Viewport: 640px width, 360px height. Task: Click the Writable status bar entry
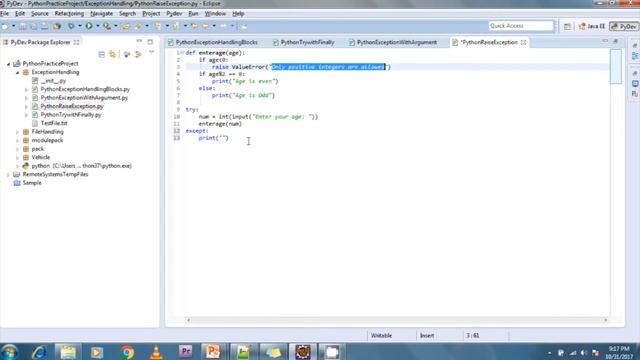[381, 336]
